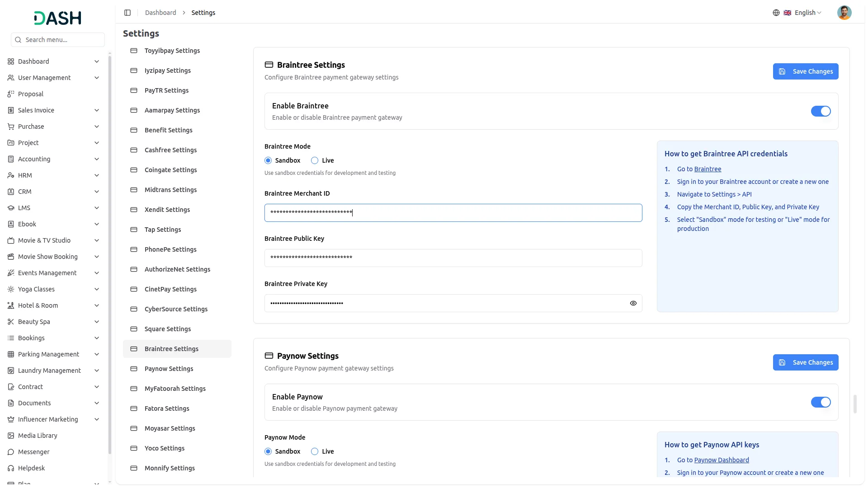Click the Proposal sidebar icon
This screenshot has height=488, width=868.
11,94
